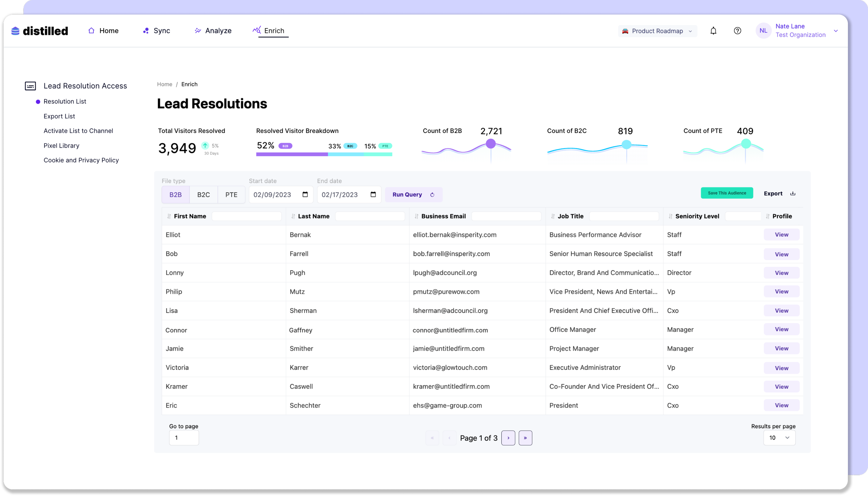Image resolution: width=868 pixels, height=496 pixels.
Task: Open the End date calendar picker icon
Action: pos(373,195)
